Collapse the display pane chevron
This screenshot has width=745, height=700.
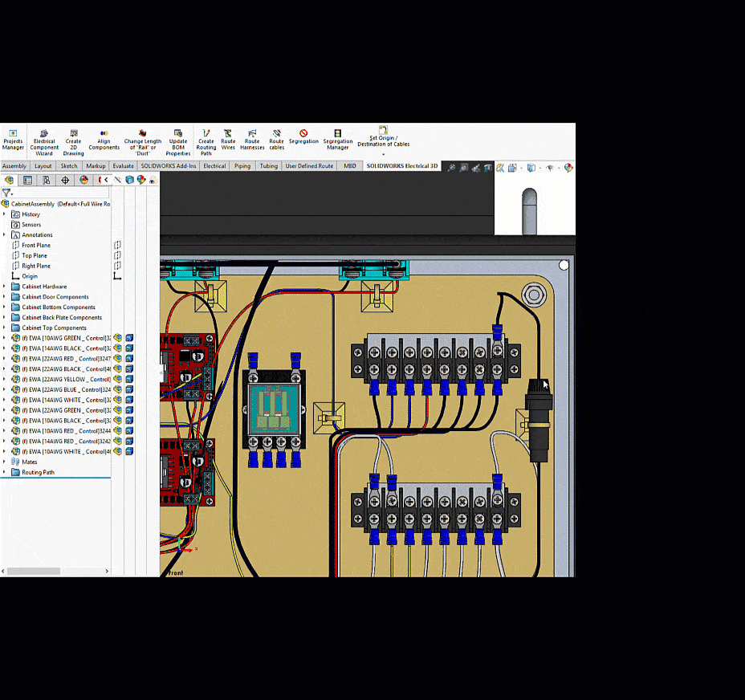pos(106,180)
